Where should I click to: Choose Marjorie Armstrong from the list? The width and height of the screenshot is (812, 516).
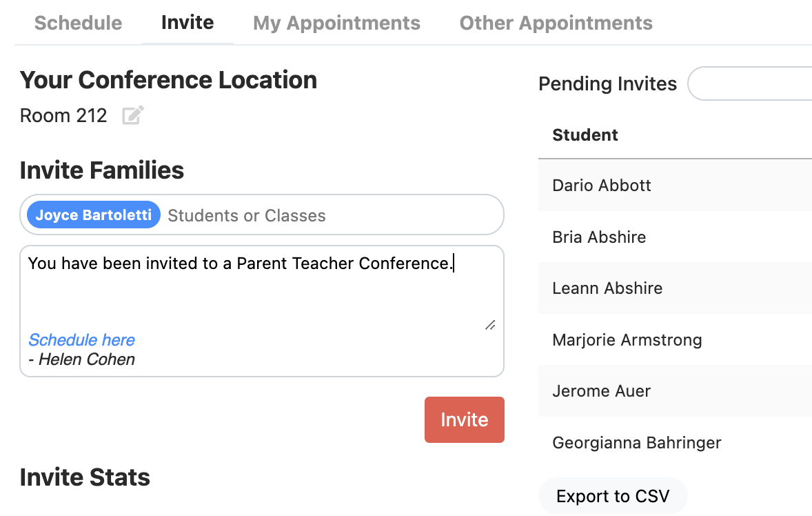(x=627, y=339)
